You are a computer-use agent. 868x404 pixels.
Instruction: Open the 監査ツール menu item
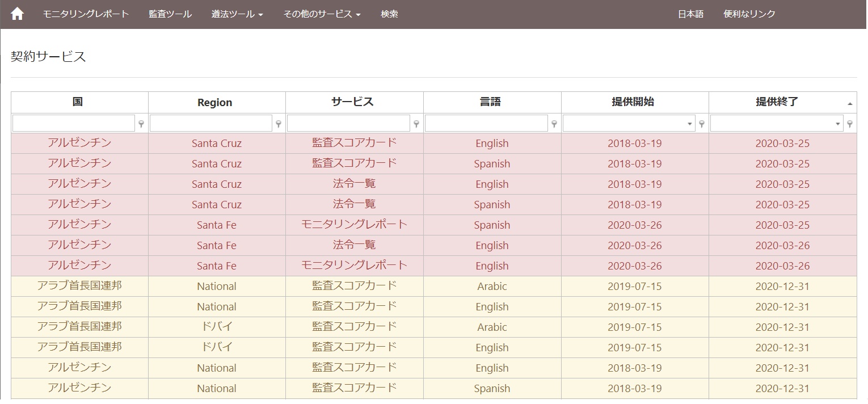[x=170, y=14]
